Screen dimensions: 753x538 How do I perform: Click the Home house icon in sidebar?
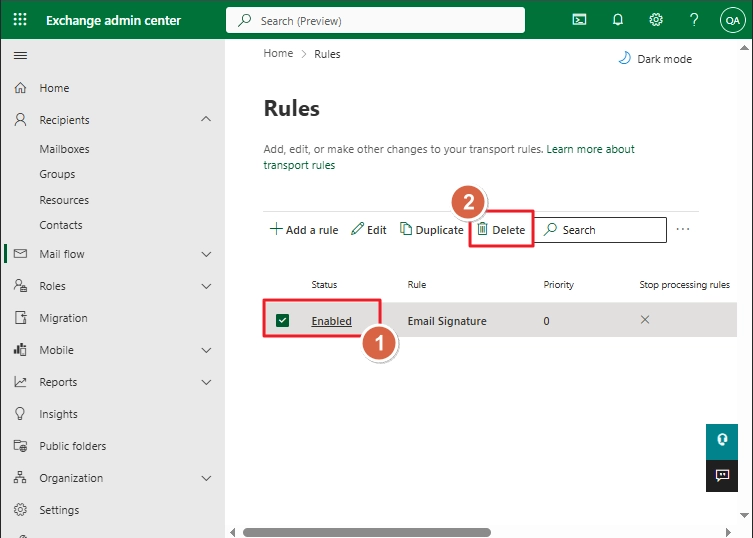(20, 88)
